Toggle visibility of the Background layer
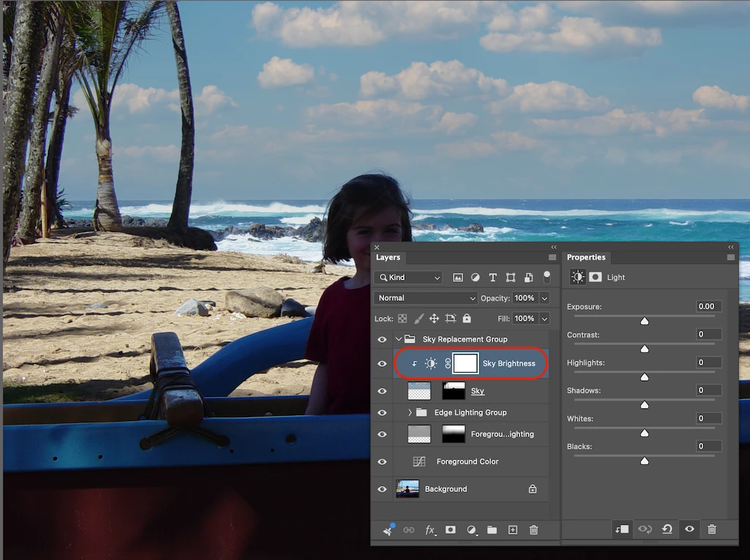 [x=382, y=489]
